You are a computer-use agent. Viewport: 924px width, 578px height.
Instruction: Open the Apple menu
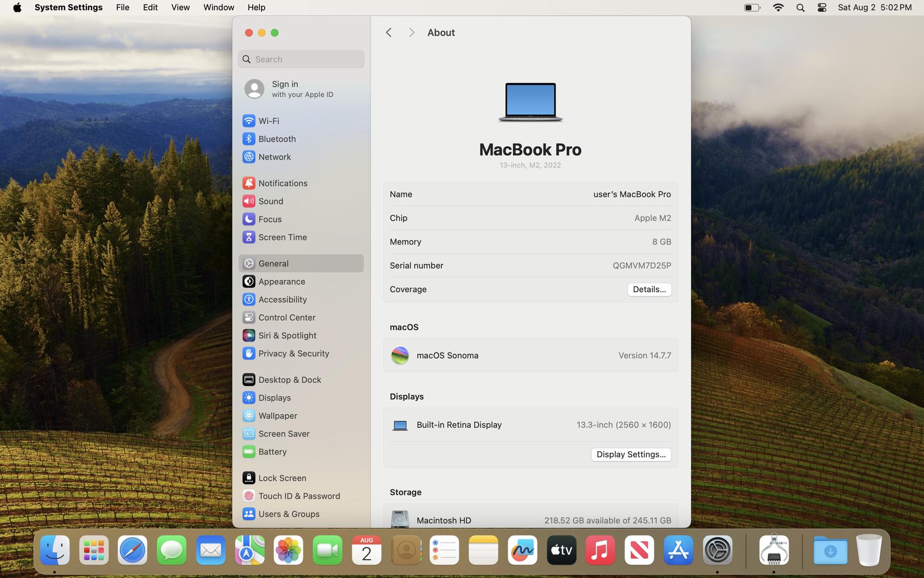17,7
